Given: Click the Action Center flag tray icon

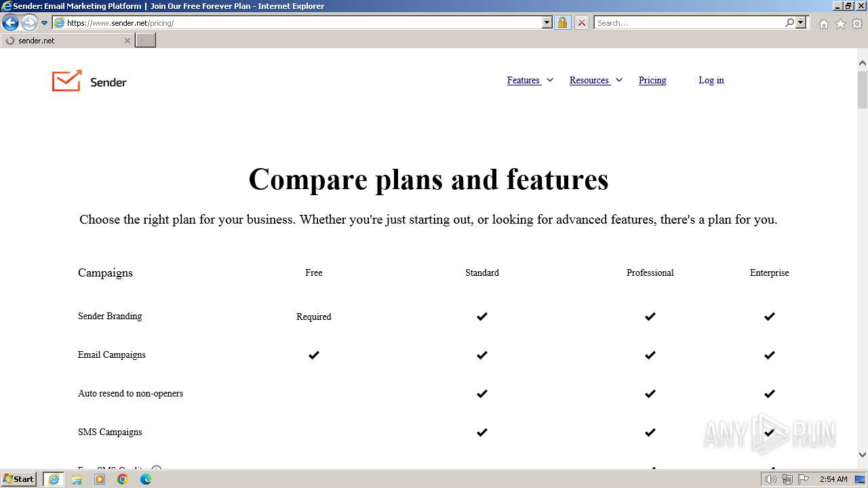Looking at the screenshot, I should [x=804, y=479].
